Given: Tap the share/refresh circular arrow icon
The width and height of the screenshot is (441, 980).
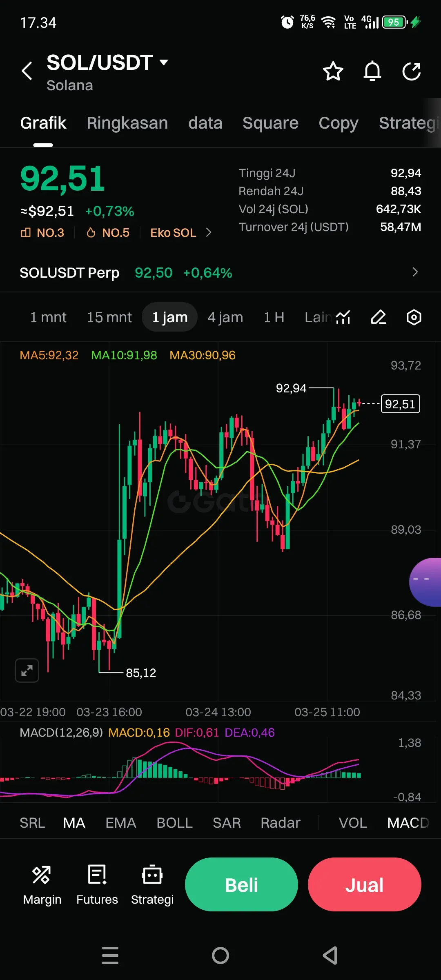Looking at the screenshot, I should point(412,71).
